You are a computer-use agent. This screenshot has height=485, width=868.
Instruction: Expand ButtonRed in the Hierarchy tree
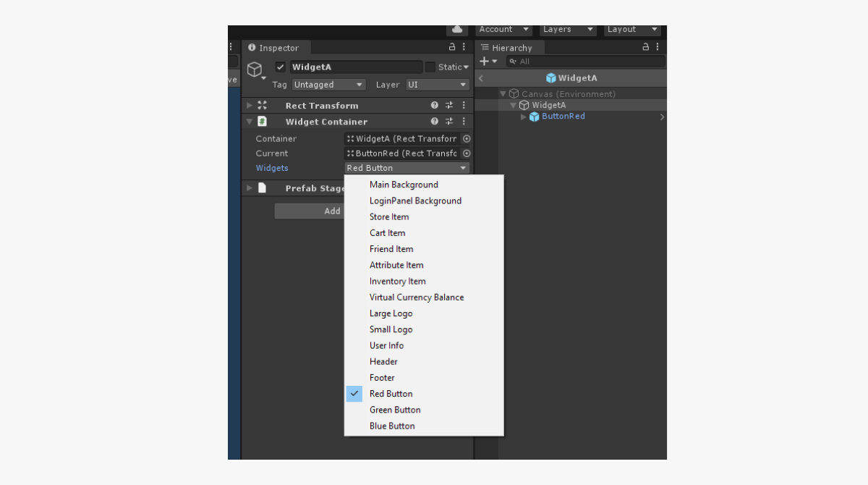point(524,117)
